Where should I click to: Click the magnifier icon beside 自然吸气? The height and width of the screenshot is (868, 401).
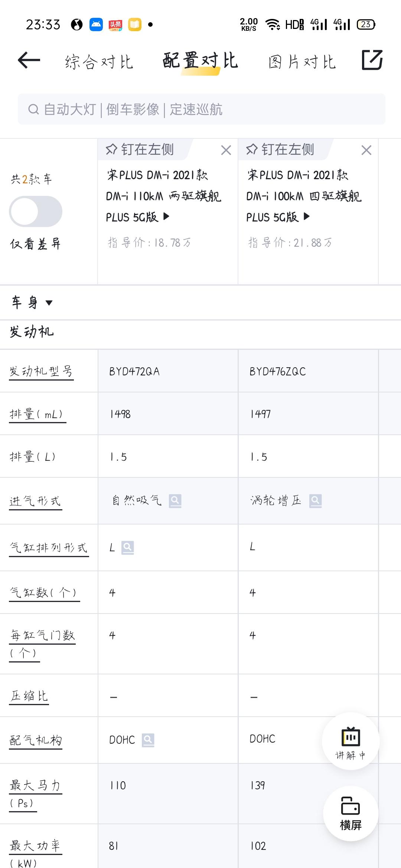point(175,501)
